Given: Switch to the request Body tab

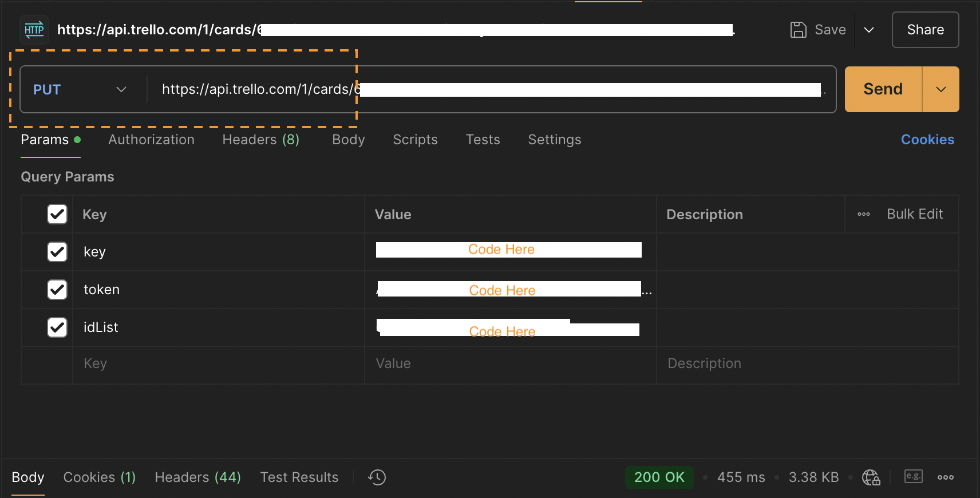Looking at the screenshot, I should coord(349,140).
